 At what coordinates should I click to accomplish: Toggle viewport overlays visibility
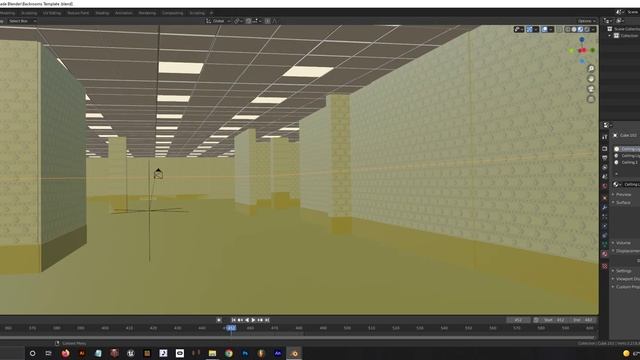[x=544, y=29]
